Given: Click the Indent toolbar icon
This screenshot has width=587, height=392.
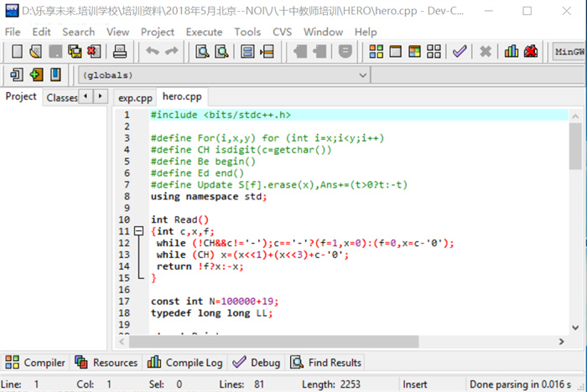Looking at the screenshot, I should 300,51.
